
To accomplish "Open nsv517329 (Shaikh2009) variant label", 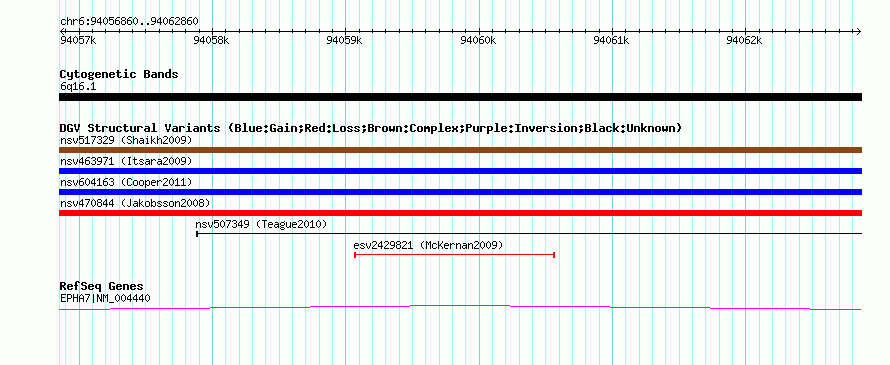I will (126, 140).
